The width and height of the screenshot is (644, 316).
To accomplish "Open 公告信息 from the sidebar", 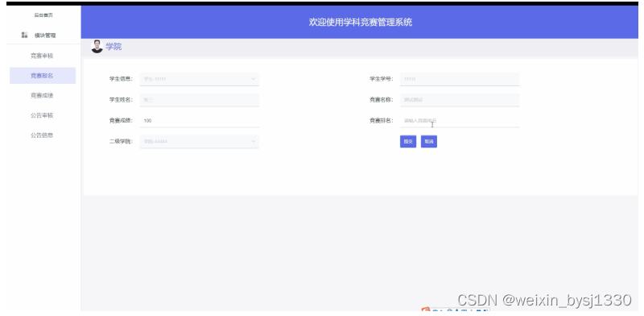I will pos(43,135).
